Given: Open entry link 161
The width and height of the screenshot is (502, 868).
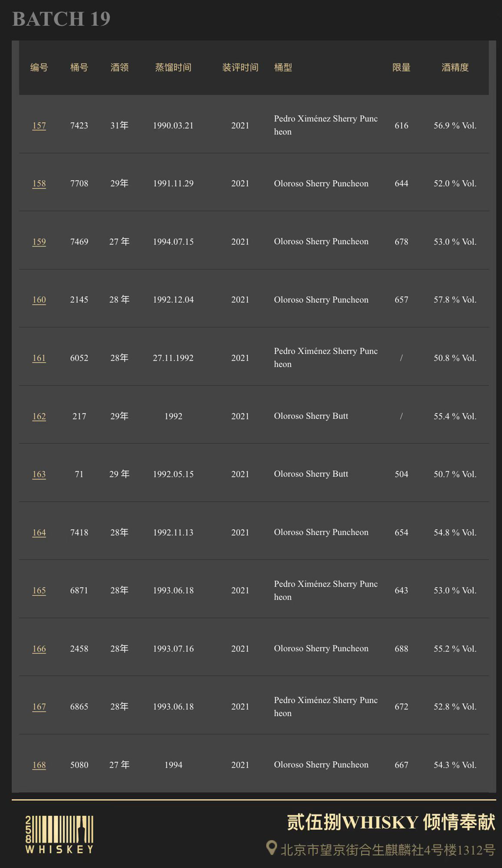Looking at the screenshot, I should pyautogui.click(x=39, y=358).
